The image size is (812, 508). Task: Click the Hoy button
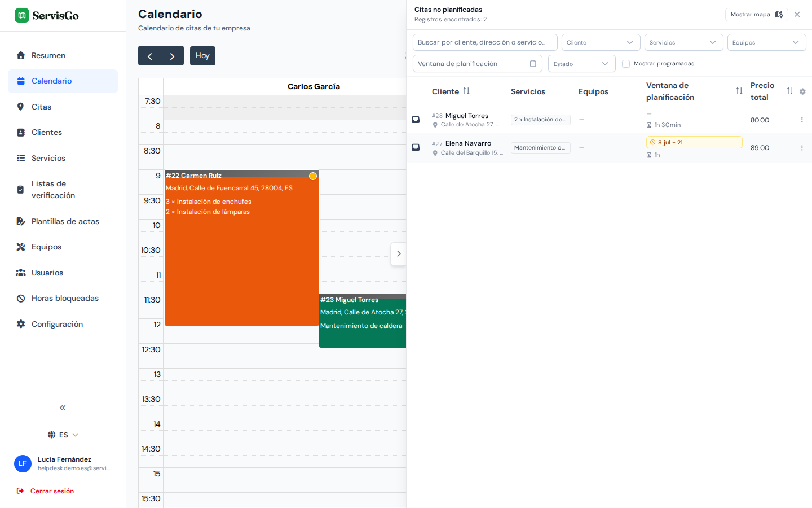tap(202, 55)
